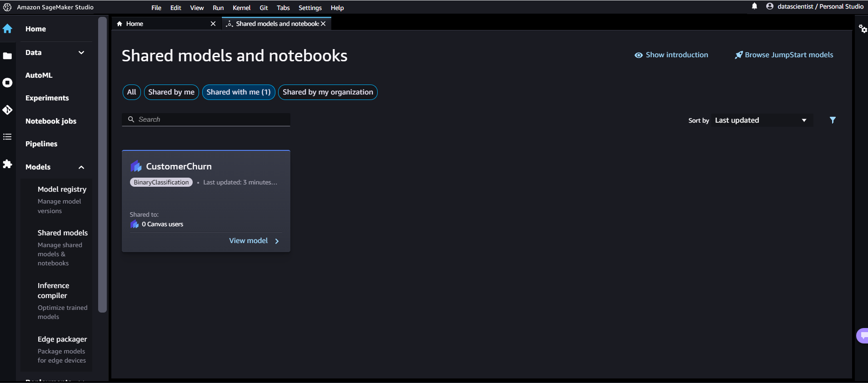Open the View menu
The image size is (868, 383).
click(197, 8)
